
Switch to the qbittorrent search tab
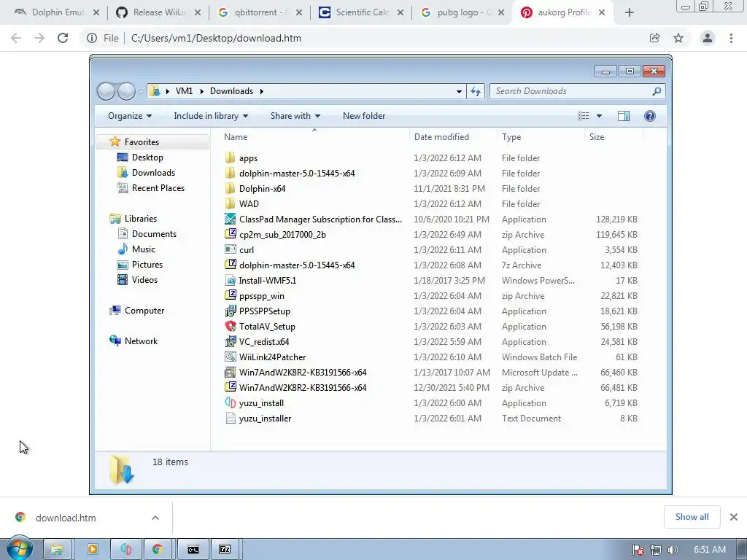260,12
